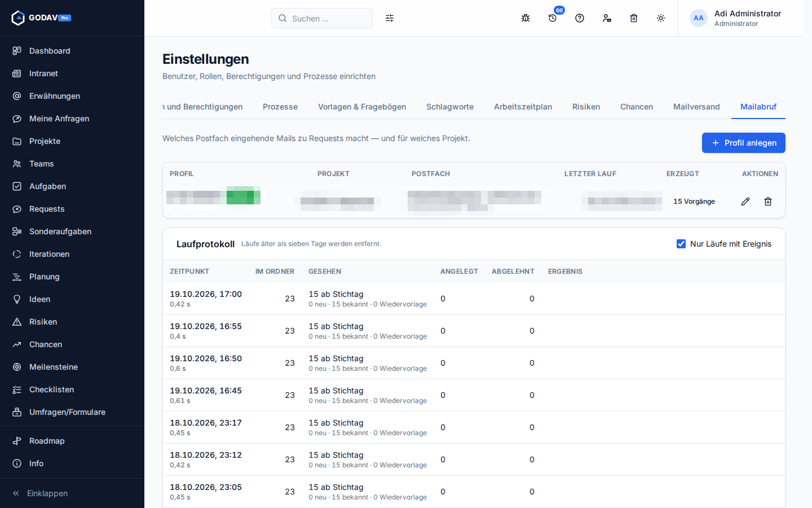The image size is (812, 508).
Task: Click the ZEITPUNKT column header
Action: (189, 271)
